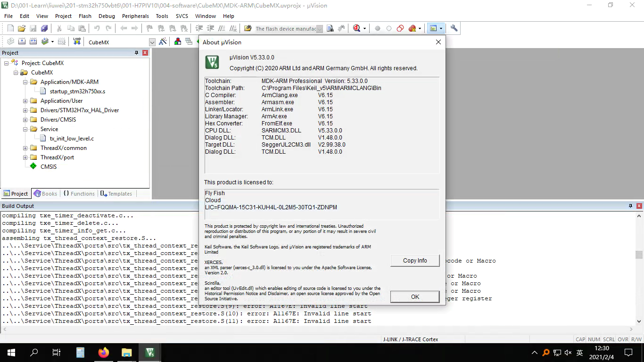644x362 pixels.
Task: Click the Kill All Breakpoints icon
Action: [412, 28]
